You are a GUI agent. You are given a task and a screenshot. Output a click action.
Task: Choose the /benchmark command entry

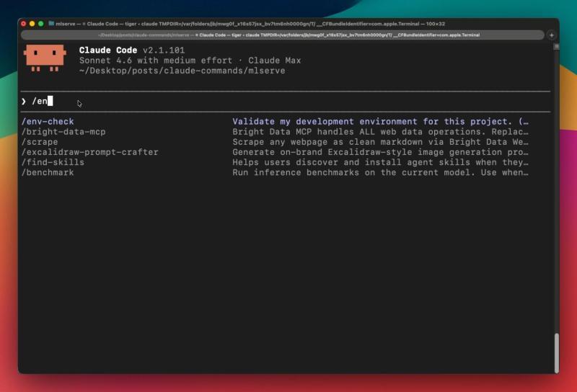[48, 172]
